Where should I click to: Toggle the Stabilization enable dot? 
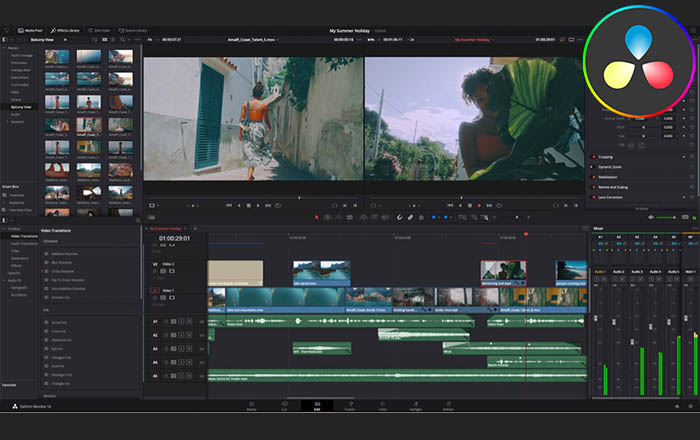point(594,177)
